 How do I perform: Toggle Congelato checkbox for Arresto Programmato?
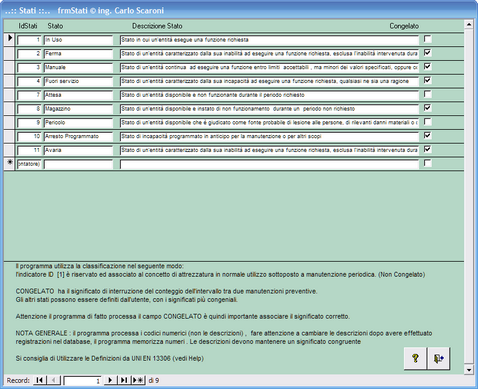point(428,136)
